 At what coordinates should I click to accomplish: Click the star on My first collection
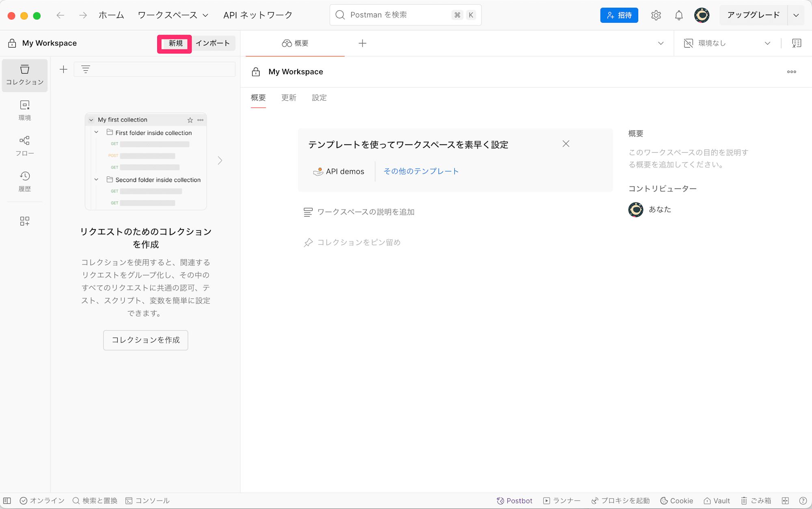click(190, 120)
